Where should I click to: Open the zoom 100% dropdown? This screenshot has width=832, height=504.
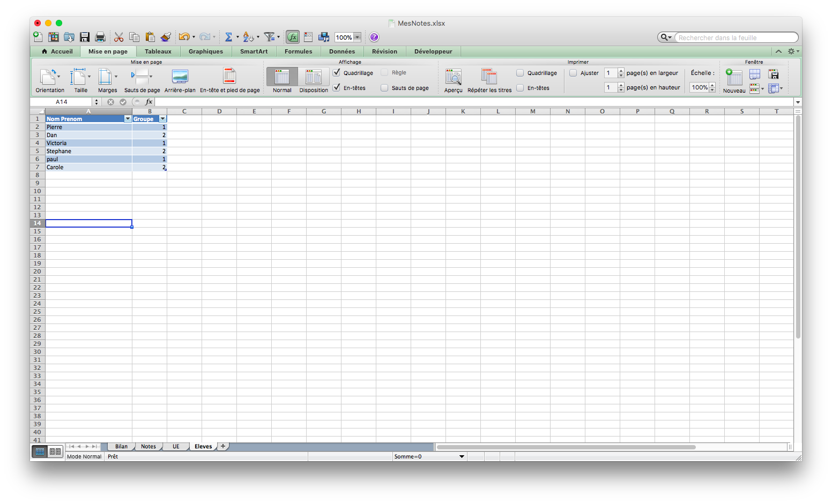[x=357, y=37]
